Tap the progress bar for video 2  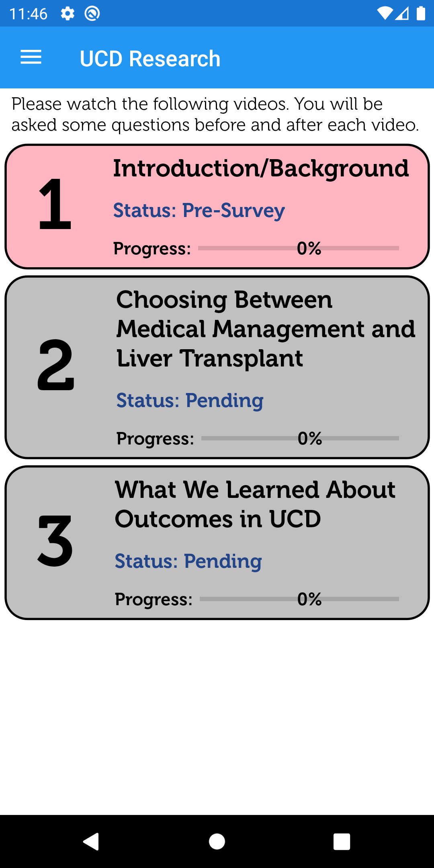pos(299,438)
